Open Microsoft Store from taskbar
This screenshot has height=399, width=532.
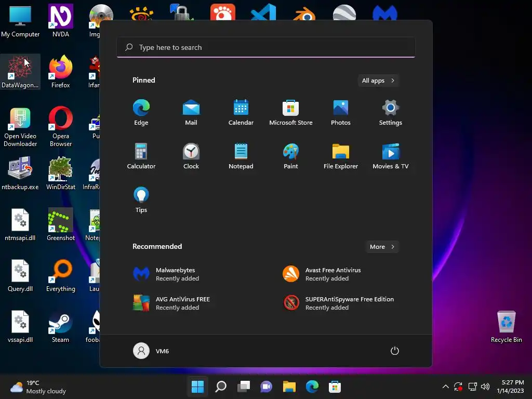(335, 387)
